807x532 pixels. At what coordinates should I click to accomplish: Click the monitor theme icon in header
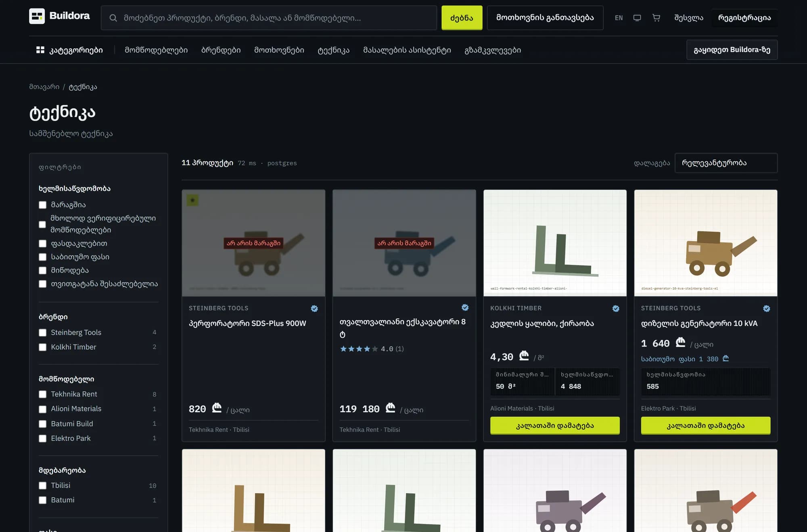pos(637,18)
